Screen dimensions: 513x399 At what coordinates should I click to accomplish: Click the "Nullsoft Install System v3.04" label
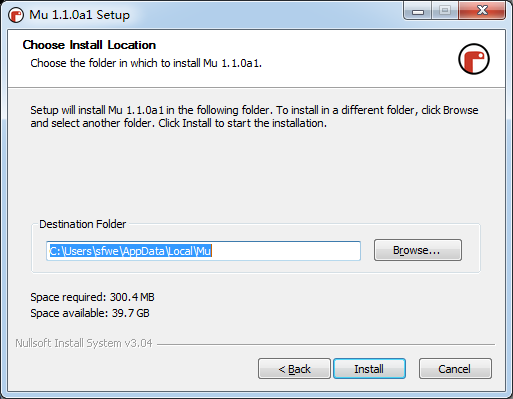coord(84,343)
